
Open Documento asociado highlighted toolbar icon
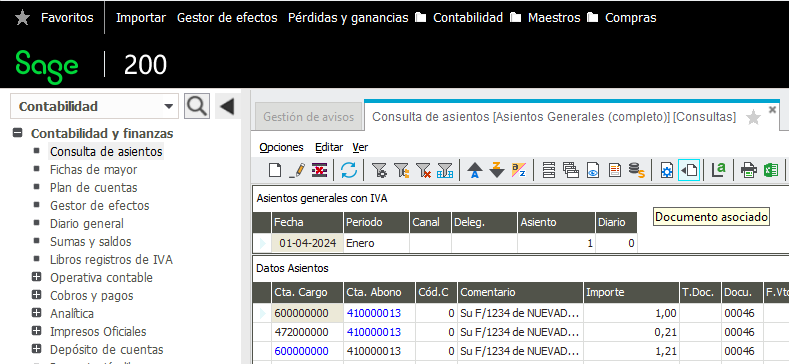[x=689, y=170]
